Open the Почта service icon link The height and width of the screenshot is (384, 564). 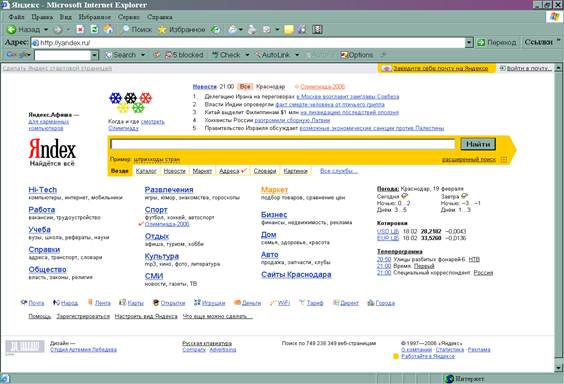pyautogui.click(x=33, y=303)
